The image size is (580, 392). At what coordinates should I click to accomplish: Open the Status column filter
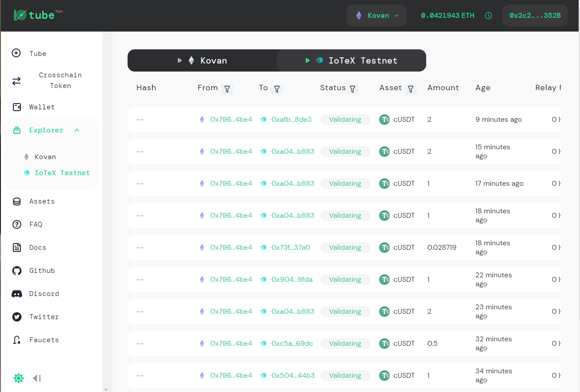pyautogui.click(x=352, y=89)
